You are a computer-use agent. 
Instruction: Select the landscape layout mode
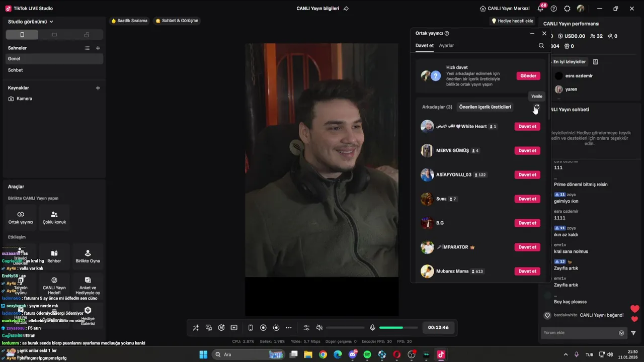pyautogui.click(x=54, y=35)
